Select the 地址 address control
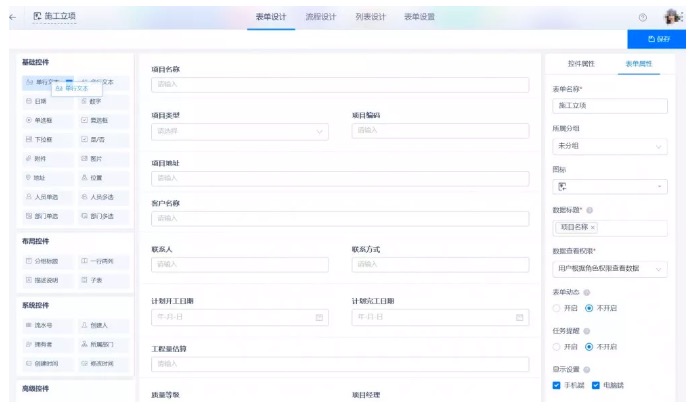This screenshot has height=409, width=699. [x=43, y=177]
